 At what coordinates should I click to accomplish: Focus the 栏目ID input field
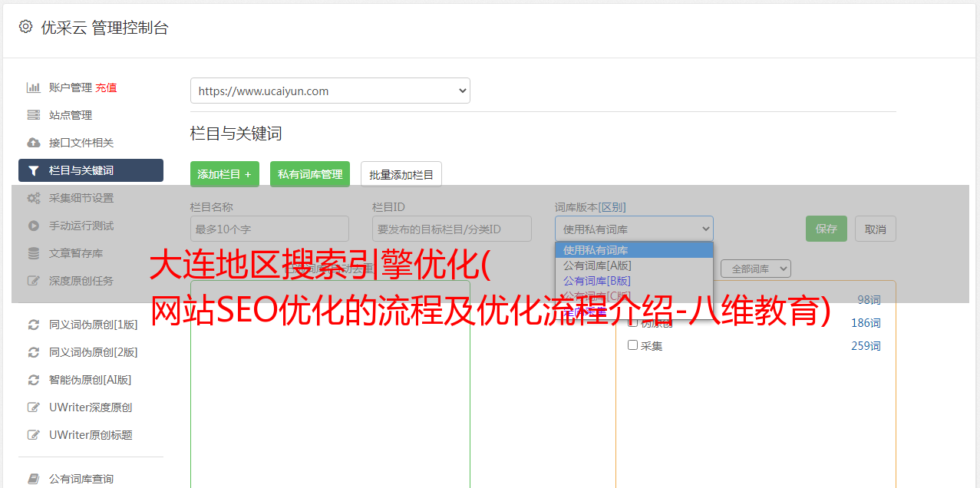pyautogui.click(x=452, y=229)
